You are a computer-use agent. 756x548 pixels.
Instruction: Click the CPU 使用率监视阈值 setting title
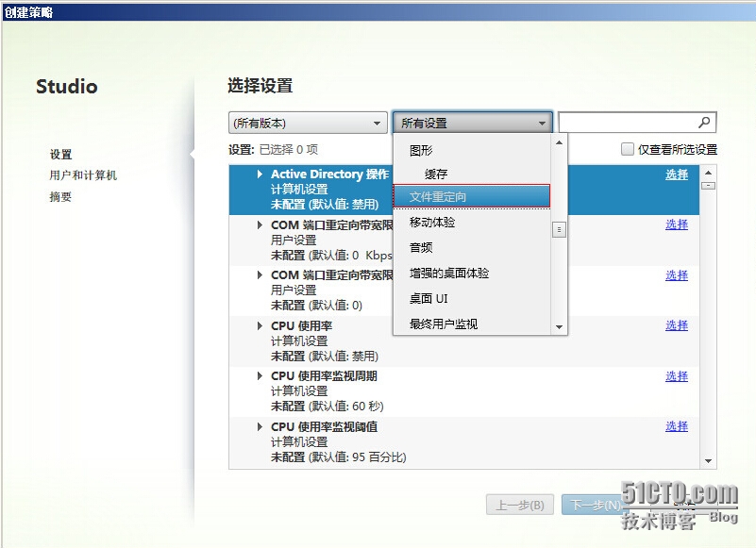click(324, 426)
